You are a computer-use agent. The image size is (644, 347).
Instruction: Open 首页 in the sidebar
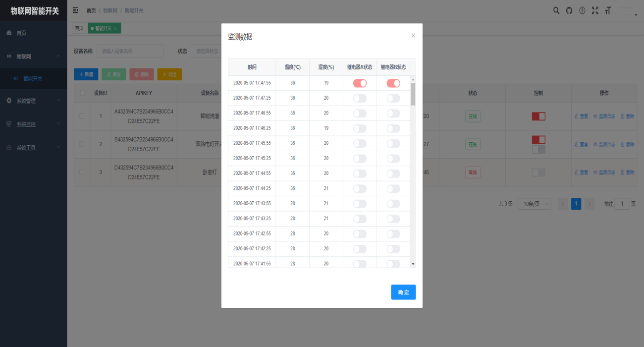pyautogui.click(x=34, y=33)
